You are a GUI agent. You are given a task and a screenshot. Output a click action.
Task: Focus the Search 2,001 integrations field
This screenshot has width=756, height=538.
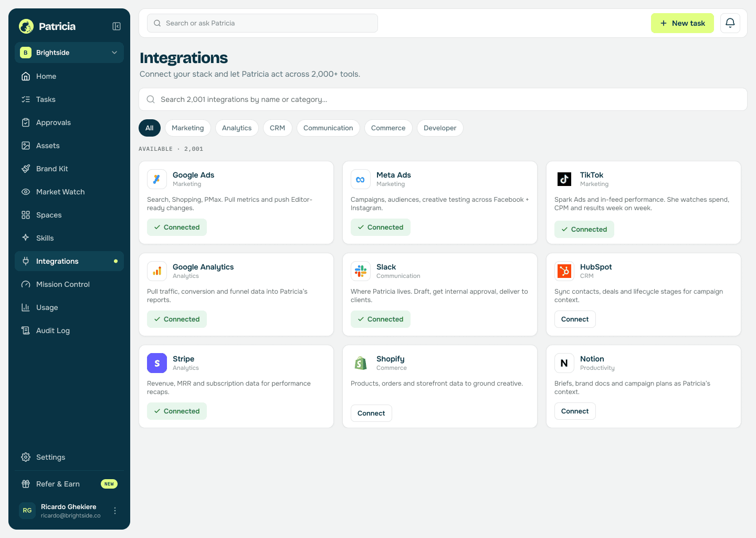(x=443, y=99)
